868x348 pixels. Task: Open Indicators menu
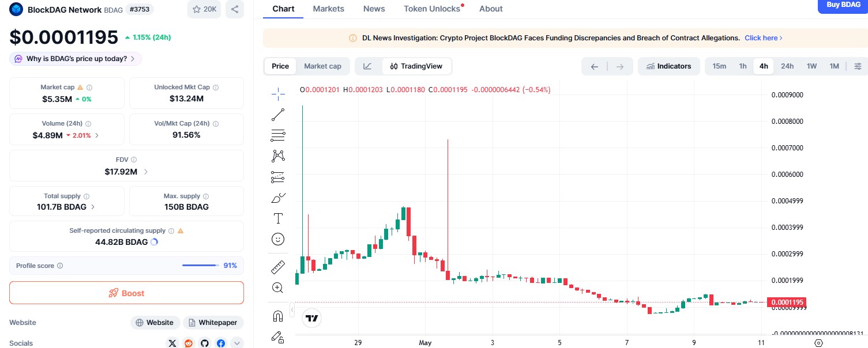click(x=668, y=66)
